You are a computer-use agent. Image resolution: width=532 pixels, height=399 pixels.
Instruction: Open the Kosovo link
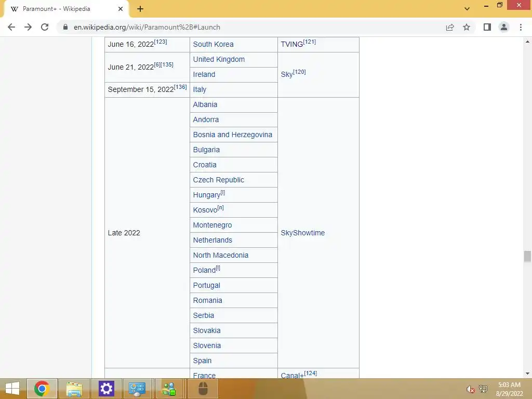pos(205,210)
